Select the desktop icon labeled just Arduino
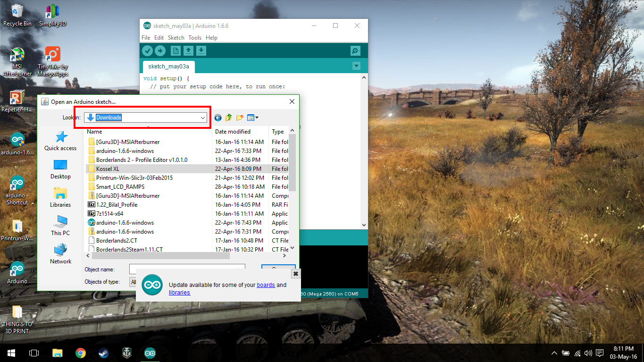This screenshot has width=644, height=362. [17, 273]
